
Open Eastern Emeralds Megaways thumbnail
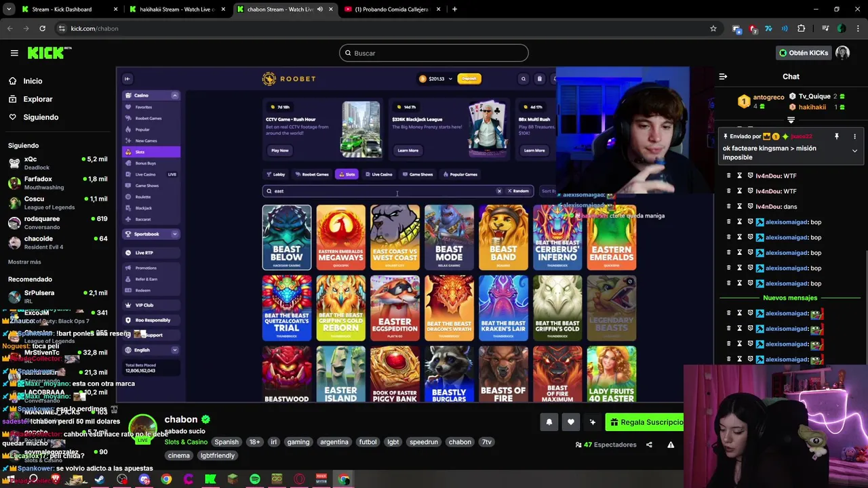pyautogui.click(x=340, y=237)
